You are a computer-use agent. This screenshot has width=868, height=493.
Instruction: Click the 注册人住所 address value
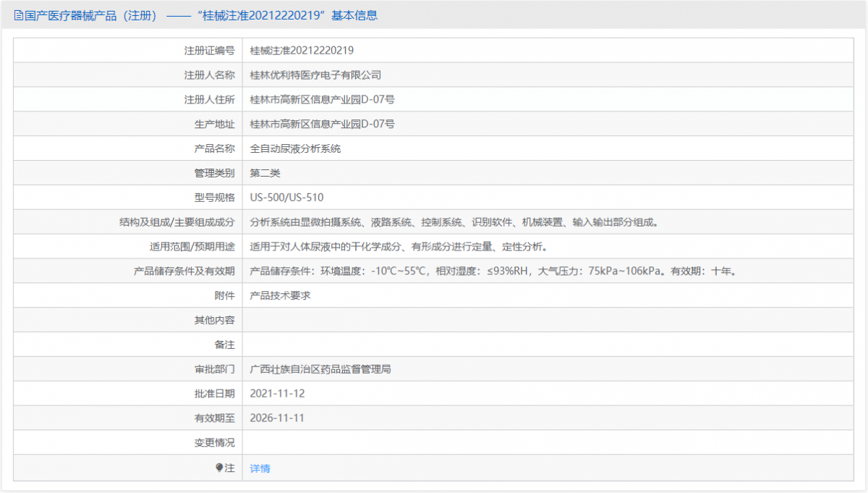click(x=322, y=99)
